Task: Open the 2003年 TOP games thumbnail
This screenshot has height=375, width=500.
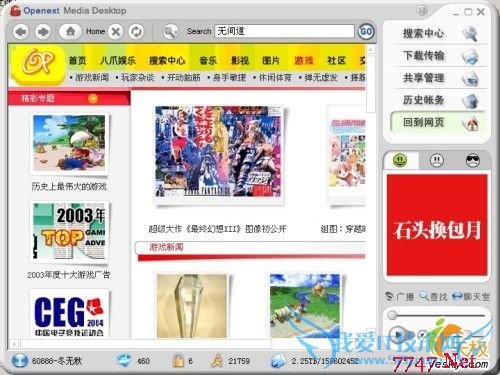Action: click(69, 231)
